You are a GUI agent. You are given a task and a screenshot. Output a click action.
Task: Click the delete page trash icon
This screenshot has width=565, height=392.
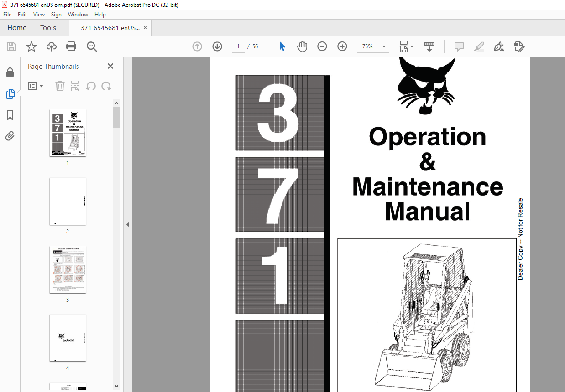60,86
